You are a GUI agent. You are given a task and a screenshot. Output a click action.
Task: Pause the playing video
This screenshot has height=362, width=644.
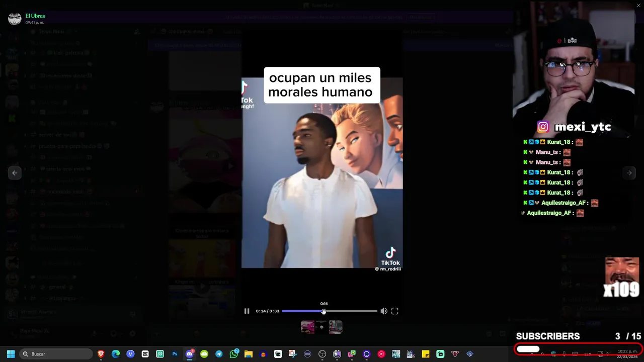point(247,311)
